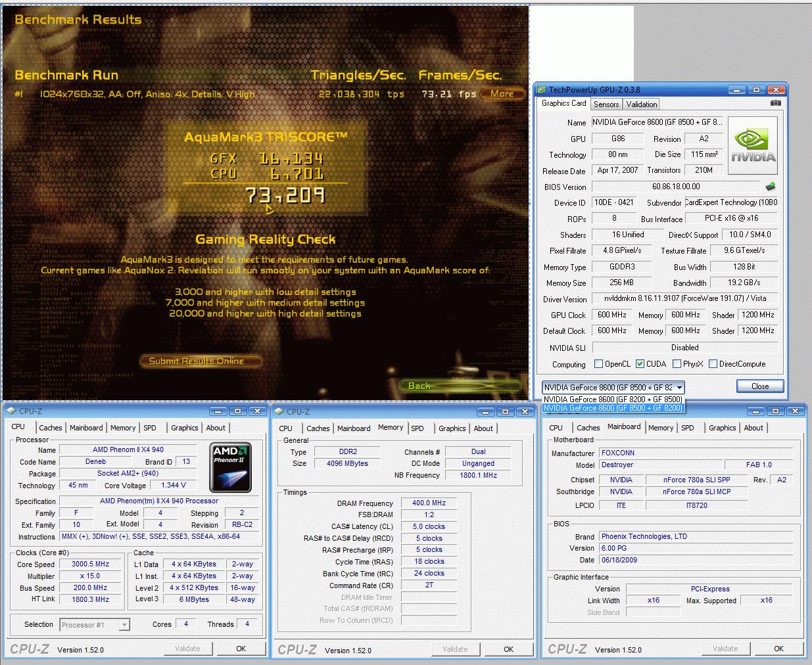Viewport: 812px width, 665px height.
Task: Click the green BIOS save chip icon
Action: click(x=771, y=187)
